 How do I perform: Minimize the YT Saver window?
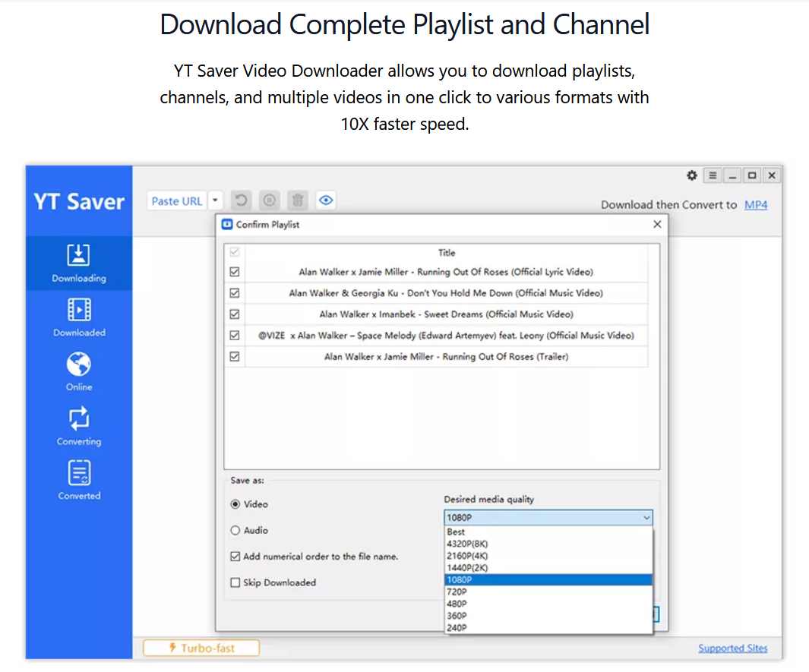tap(732, 175)
